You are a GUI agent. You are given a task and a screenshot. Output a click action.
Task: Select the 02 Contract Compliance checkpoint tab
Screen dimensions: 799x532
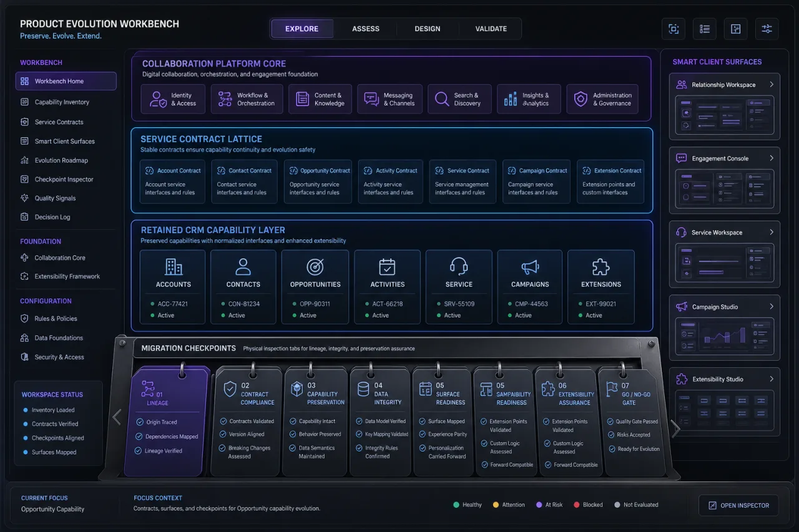pyautogui.click(x=247, y=422)
